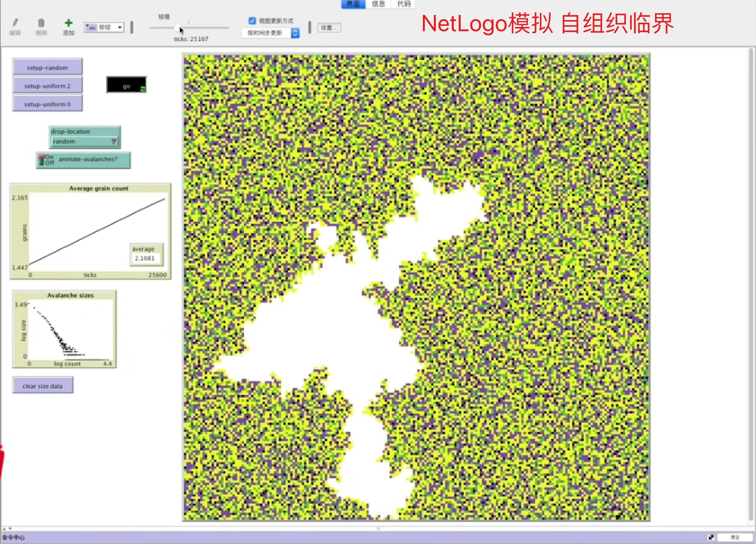Click the command center expand arrows icon
Image resolution: width=756 pixels, height=544 pixels.
click(x=711, y=537)
